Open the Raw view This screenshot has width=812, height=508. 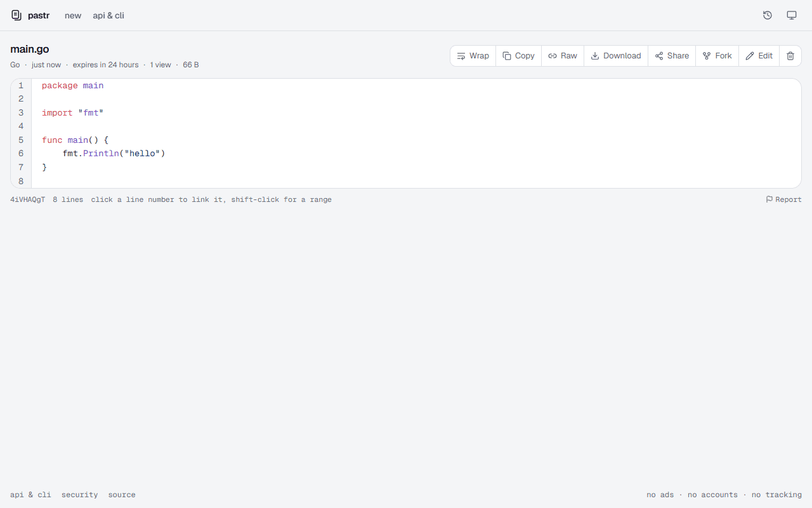[563, 56]
